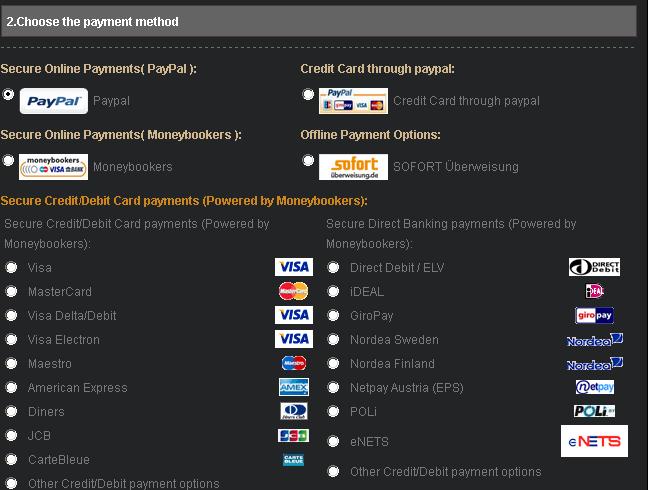Click the Netpay logo icon

(x=595, y=387)
